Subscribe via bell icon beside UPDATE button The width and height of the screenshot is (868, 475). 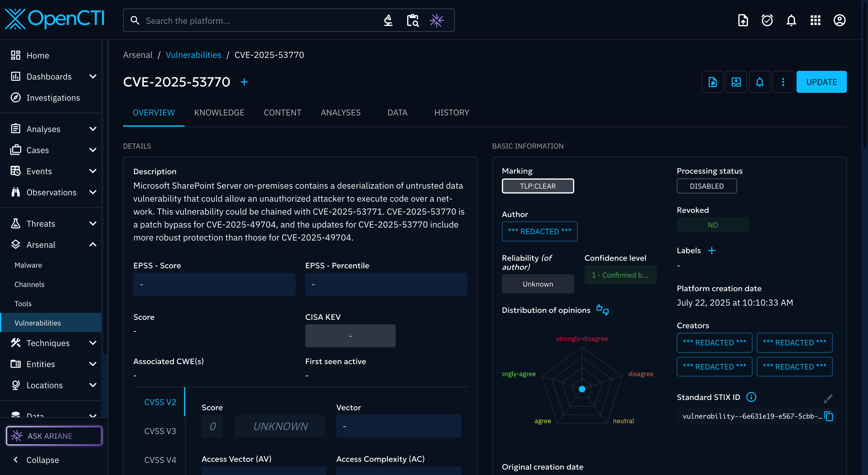pos(759,82)
